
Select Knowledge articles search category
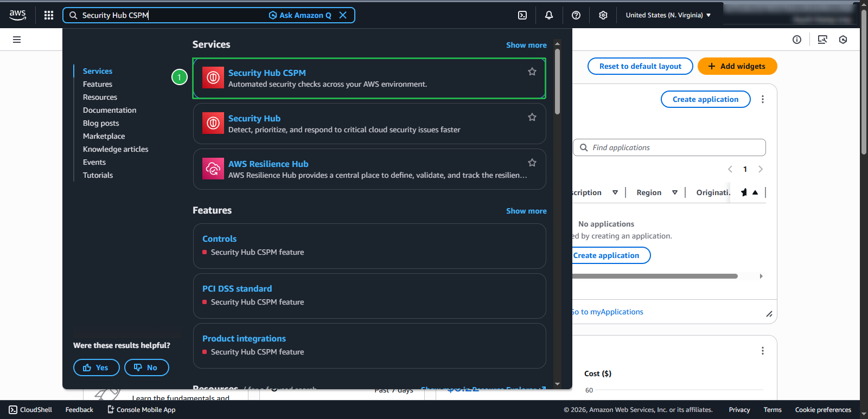tap(116, 149)
